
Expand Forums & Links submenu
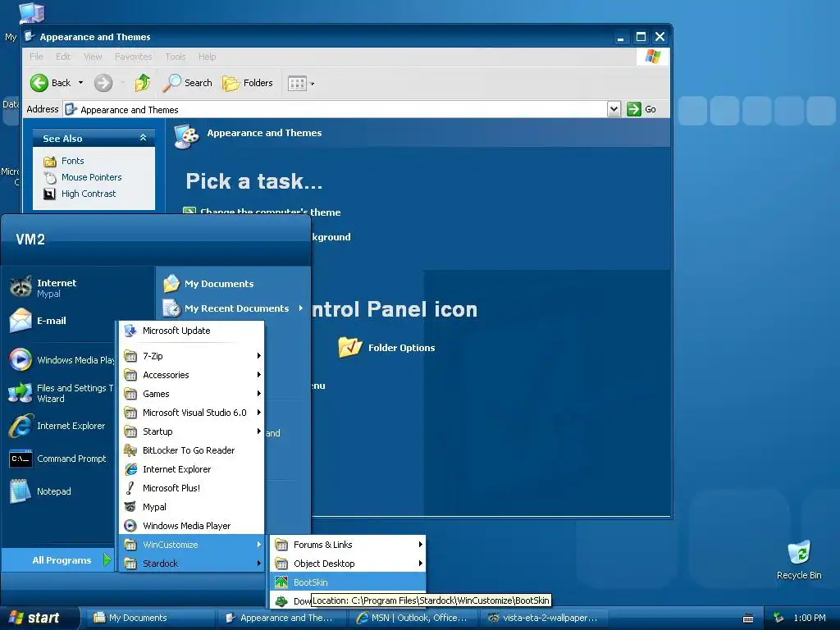point(348,545)
